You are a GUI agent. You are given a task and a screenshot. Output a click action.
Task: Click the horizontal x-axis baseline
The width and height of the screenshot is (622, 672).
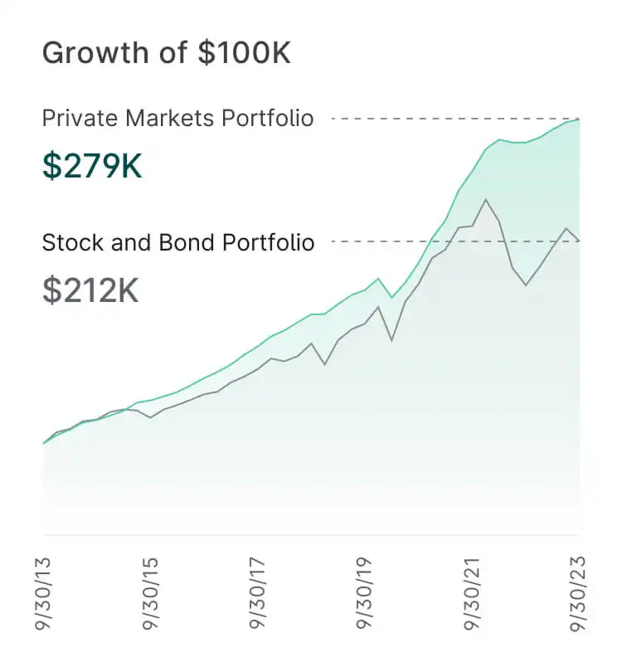pos(311,535)
